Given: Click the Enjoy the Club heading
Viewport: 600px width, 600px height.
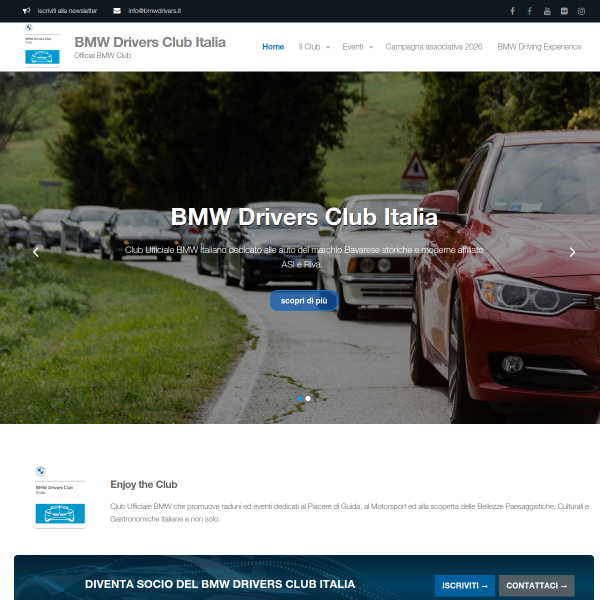Looking at the screenshot, I should click(x=144, y=484).
